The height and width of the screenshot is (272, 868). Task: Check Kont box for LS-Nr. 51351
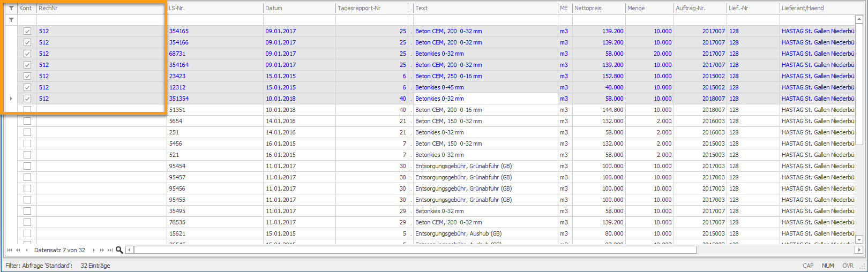tap(27, 110)
